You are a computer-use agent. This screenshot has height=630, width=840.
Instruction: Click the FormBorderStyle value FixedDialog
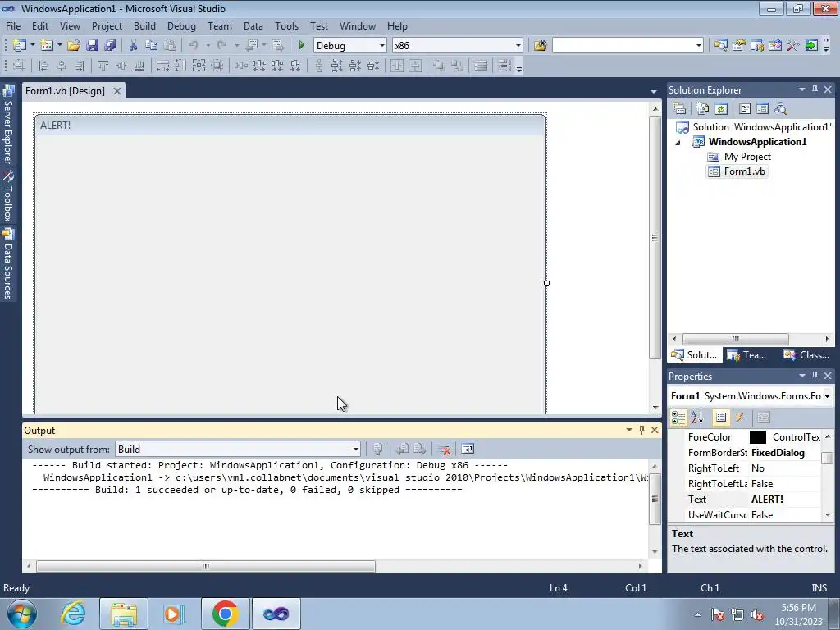[x=778, y=453]
